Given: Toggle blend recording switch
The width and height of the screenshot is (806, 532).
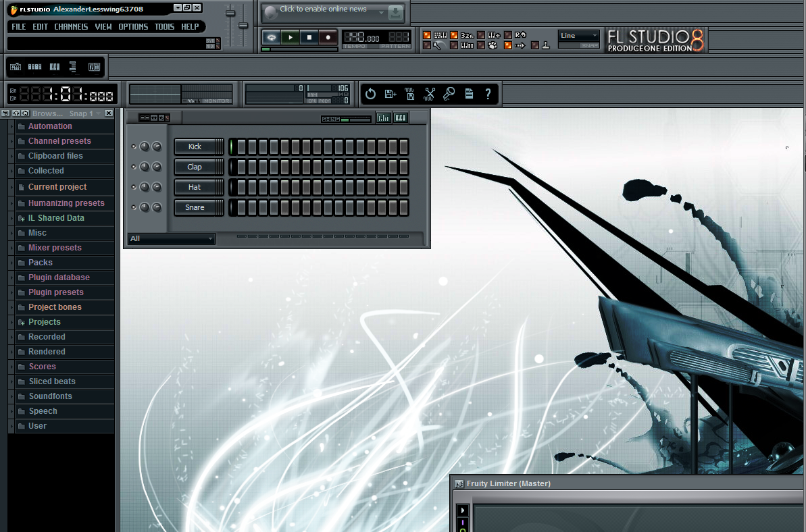Looking at the screenshot, I should pos(481,35).
